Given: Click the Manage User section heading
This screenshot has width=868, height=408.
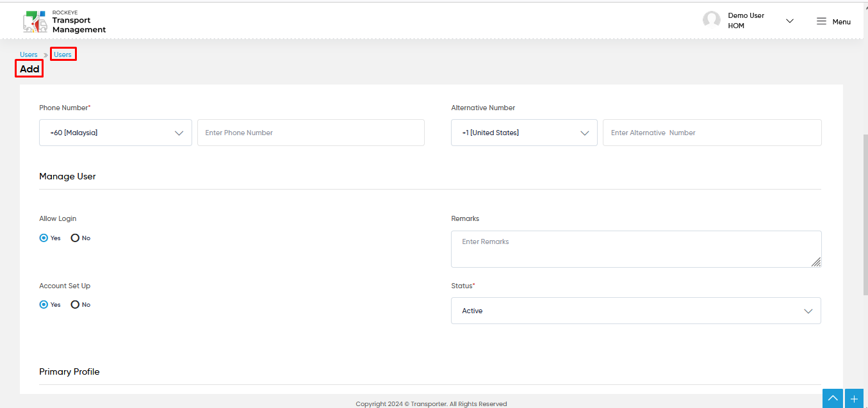Looking at the screenshot, I should pyautogui.click(x=67, y=176).
